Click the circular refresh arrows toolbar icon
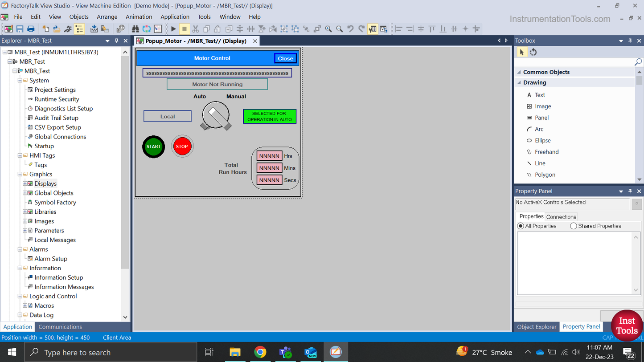Image resolution: width=644 pixels, height=362 pixels. pos(147,29)
